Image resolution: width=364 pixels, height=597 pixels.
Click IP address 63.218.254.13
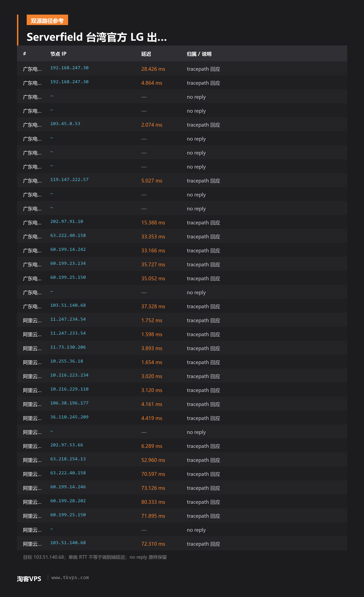(68, 459)
